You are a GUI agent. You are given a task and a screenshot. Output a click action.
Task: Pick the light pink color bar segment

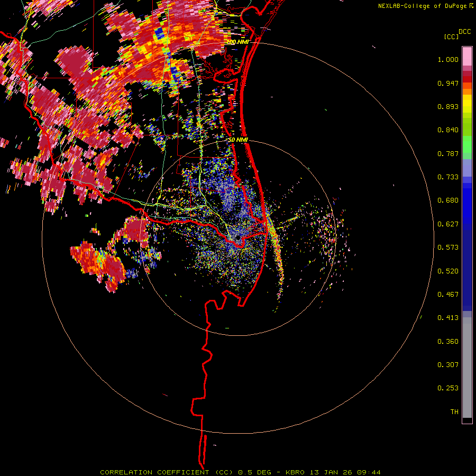467,57
